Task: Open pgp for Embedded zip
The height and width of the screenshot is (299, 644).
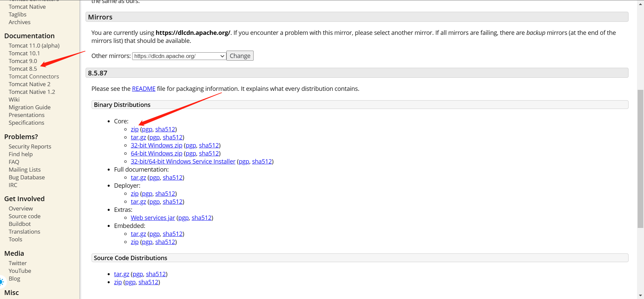Action: click(147, 242)
